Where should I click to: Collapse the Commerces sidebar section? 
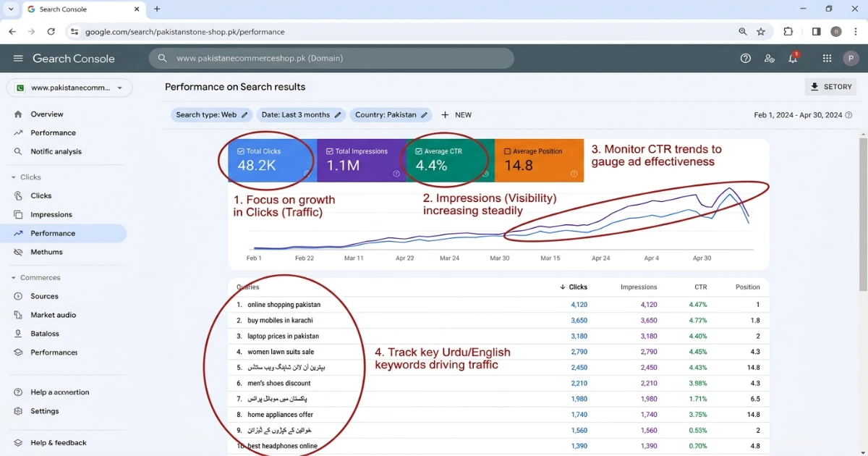click(x=13, y=278)
